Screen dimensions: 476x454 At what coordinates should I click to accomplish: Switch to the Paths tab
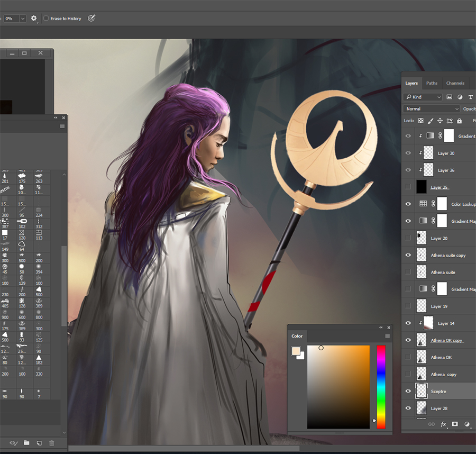(x=432, y=83)
